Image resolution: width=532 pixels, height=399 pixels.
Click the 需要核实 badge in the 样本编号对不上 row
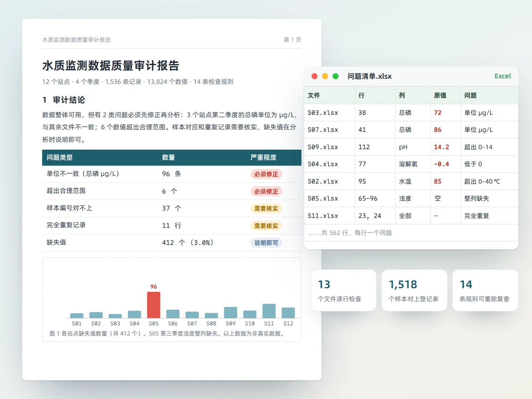[266, 208]
